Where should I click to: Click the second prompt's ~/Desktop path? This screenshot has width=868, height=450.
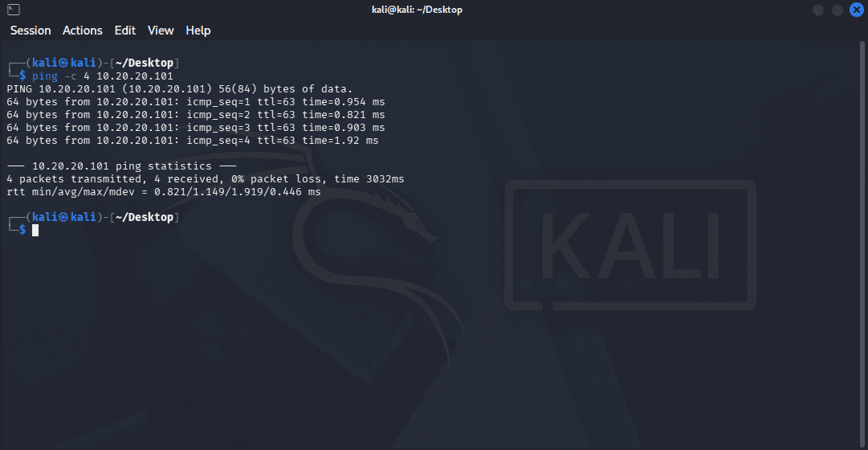tap(144, 217)
